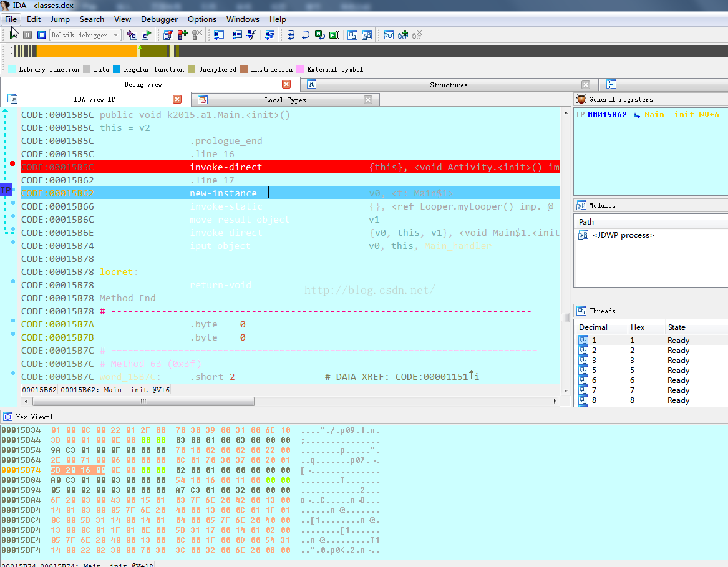This screenshot has height=567, width=728.
Task: Switch to the Debug View tab
Action: (143, 84)
